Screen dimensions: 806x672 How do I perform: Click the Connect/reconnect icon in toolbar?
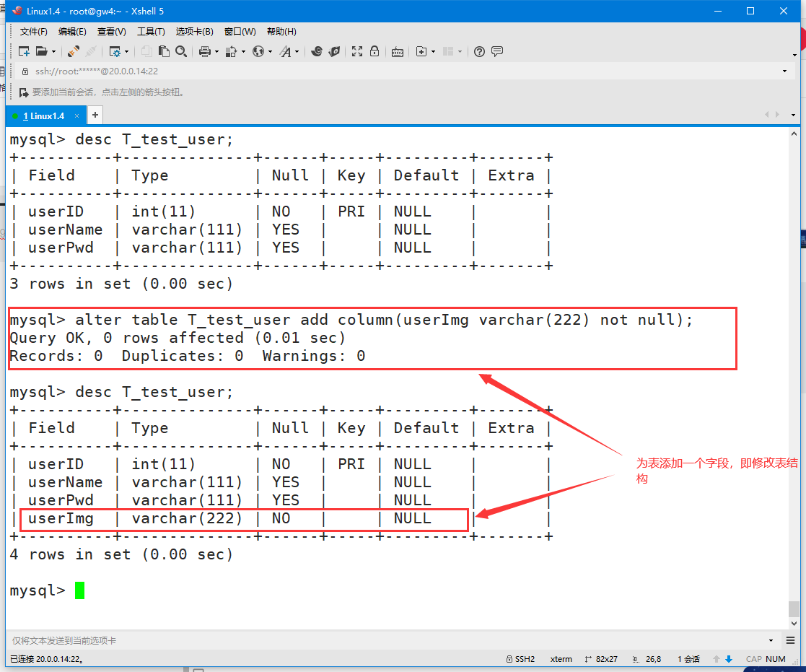click(73, 51)
